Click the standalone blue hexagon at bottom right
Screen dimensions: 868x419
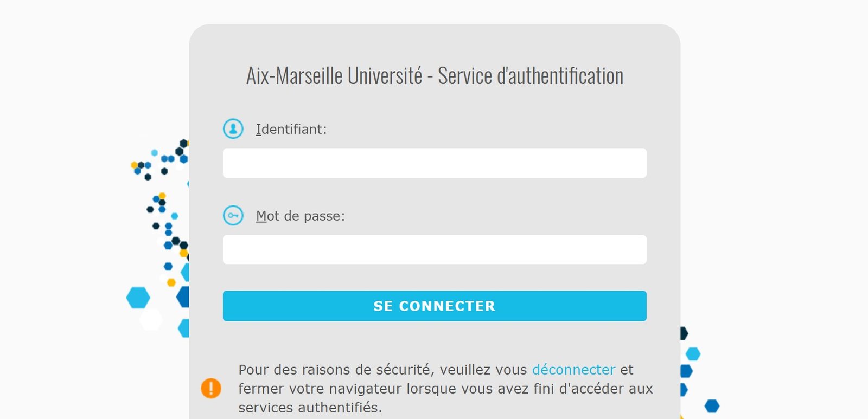click(712, 405)
